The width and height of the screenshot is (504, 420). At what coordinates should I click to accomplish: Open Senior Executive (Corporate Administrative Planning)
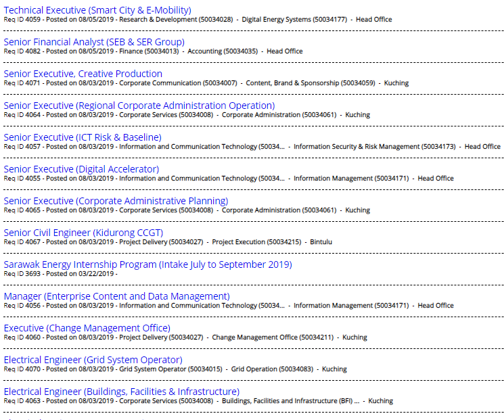[116, 201]
